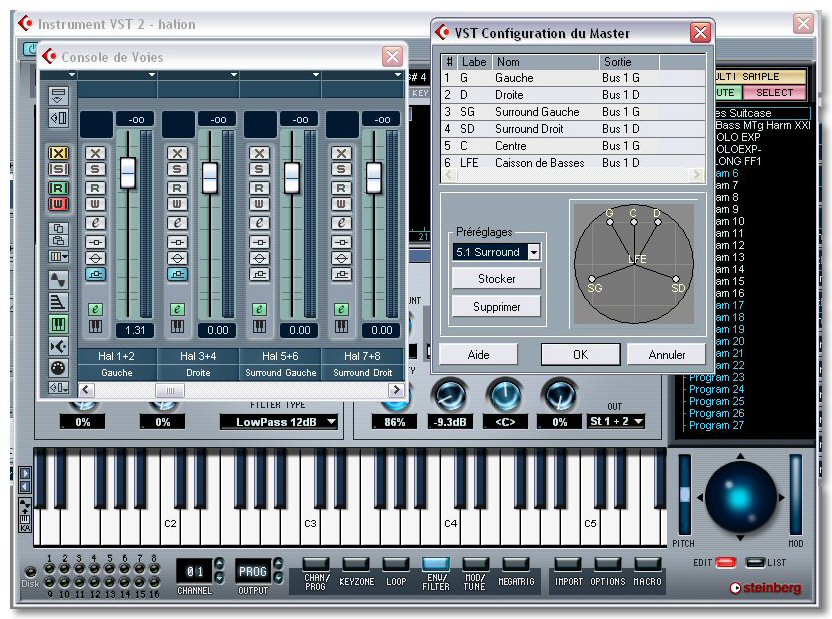
Task: Open channel settings edit for Hal 1+2
Action: point(96,223)
